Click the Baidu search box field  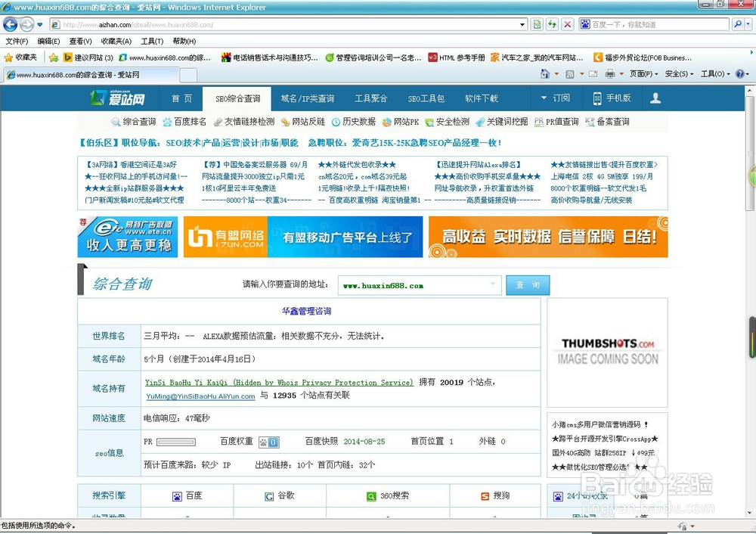[x=654, y=25]
